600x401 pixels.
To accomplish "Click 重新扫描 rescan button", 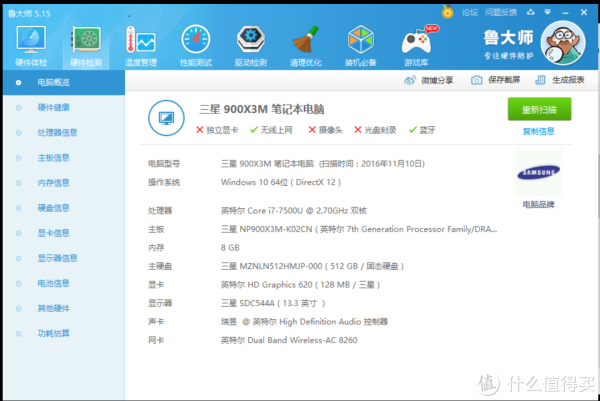I will (x=539, y=109).
